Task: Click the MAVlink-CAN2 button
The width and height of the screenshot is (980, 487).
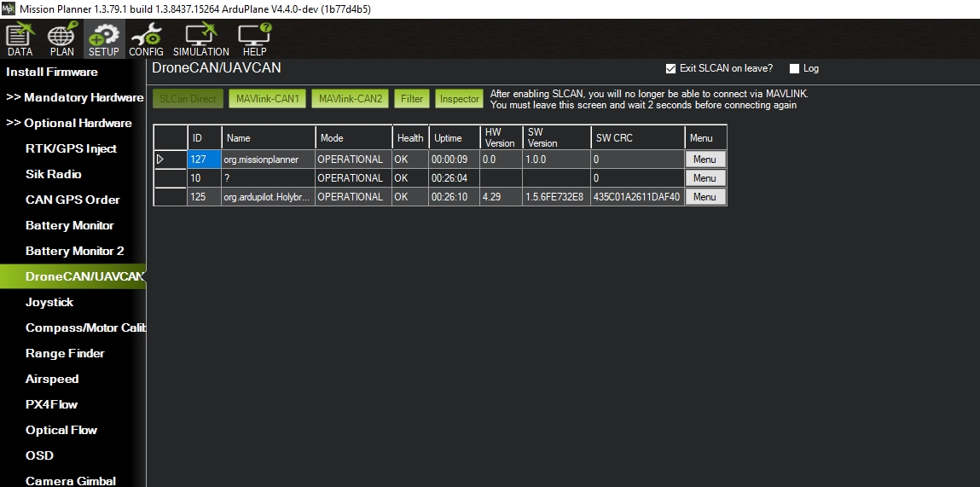Action: point(350,99)
